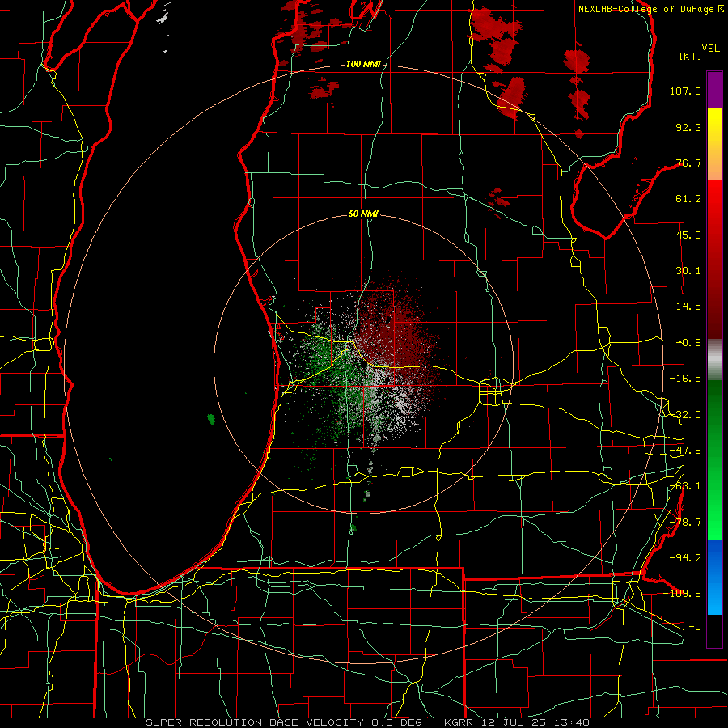Click the -32.0 legend value

[685, 415]
